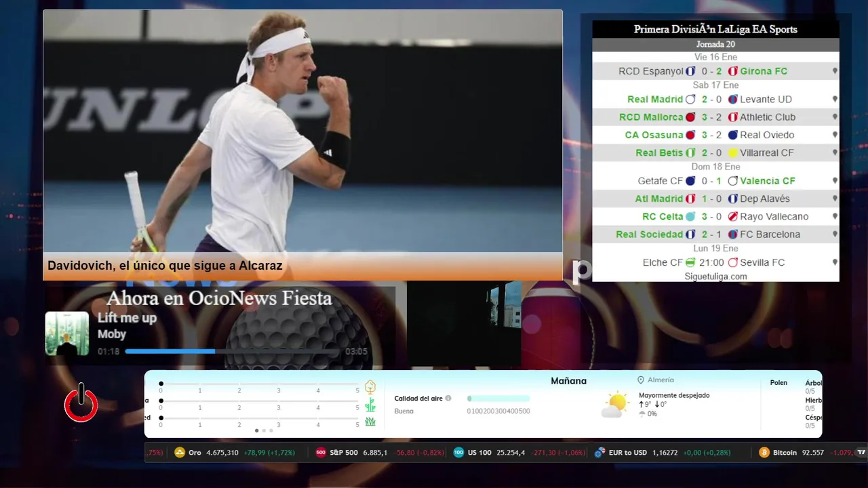
Task: Click the Girona FC crest
Action: click(732, 71)
